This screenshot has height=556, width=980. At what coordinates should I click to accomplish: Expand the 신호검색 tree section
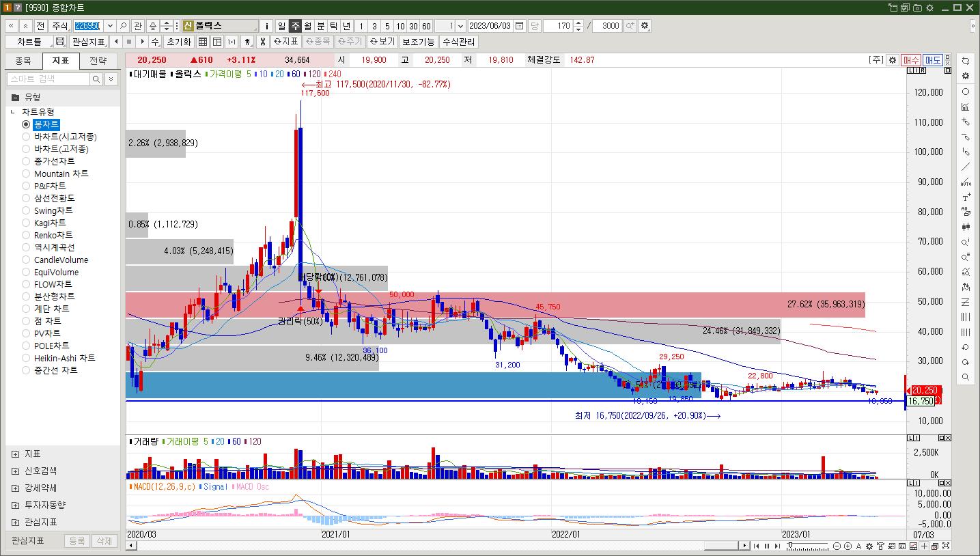point(15,471)
